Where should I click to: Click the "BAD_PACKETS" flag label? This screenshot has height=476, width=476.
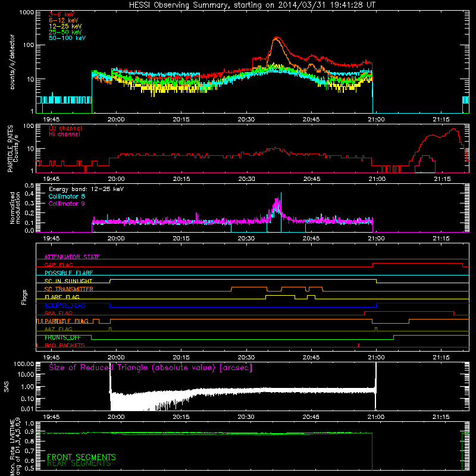(x=65, y=346)
